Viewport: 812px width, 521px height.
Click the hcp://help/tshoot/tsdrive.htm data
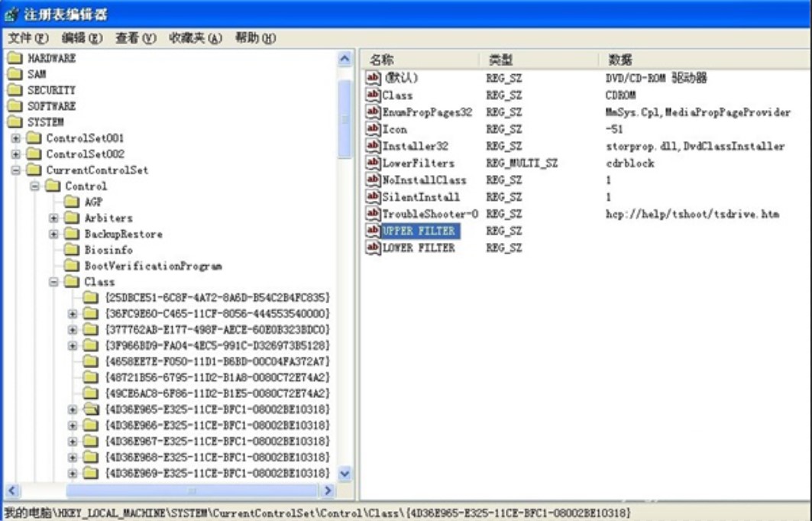point(692,214)
